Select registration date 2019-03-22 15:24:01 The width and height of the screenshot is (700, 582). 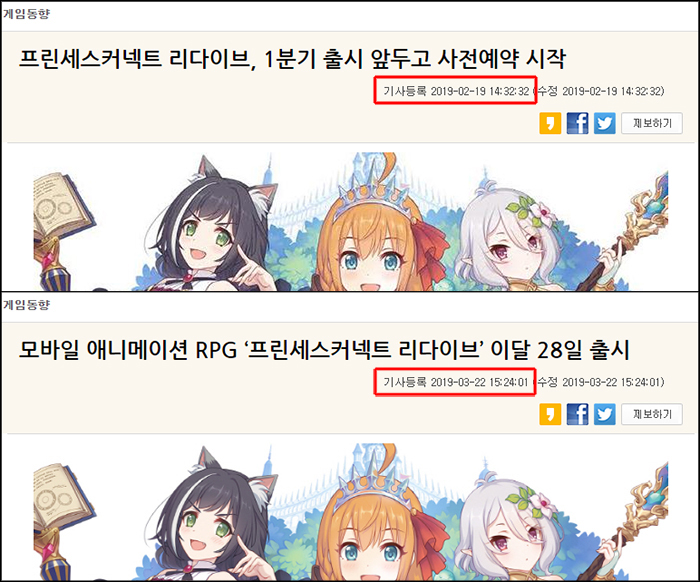click(x=456, y=382)
